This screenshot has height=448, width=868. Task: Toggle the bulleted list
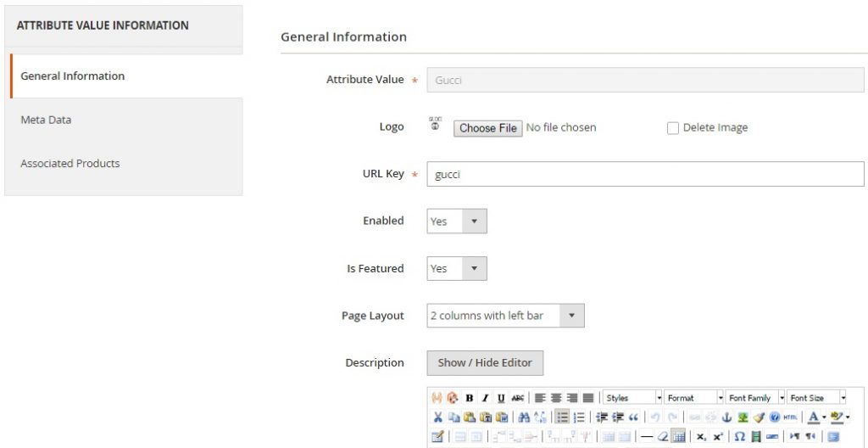pos(562,417)
